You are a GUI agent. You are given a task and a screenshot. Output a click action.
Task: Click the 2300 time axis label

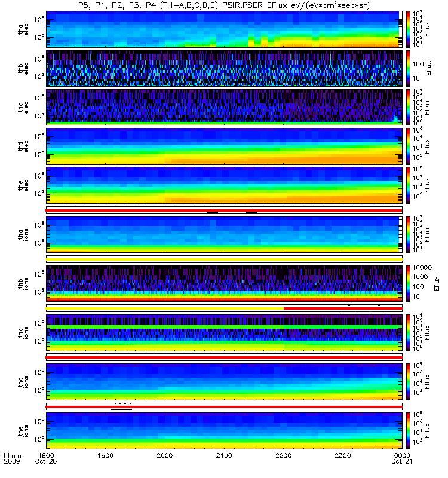click(x=343, y=455)
